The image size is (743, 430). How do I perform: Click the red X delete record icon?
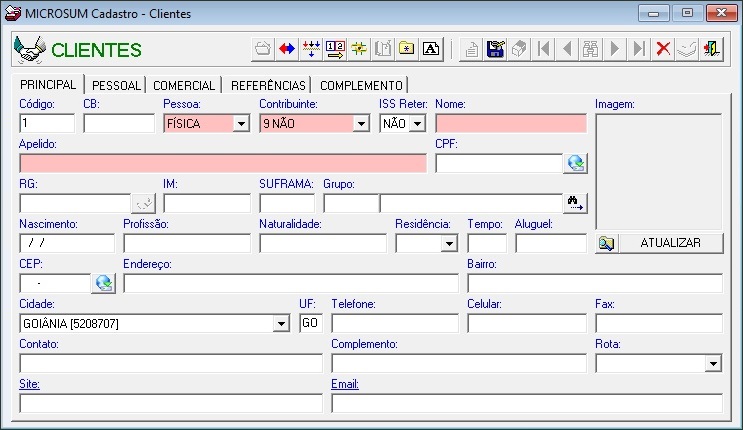click(x=662, y=49)
